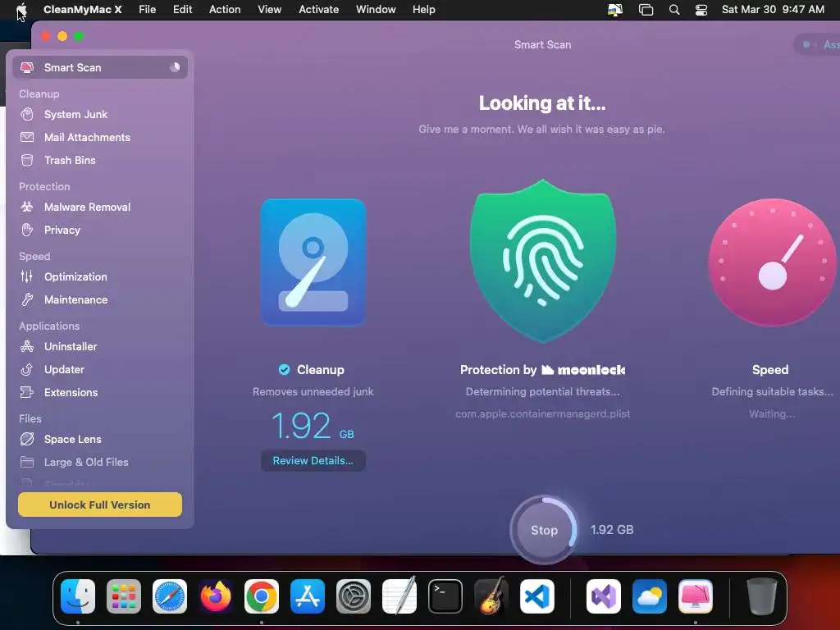Open the View menu
This screenshot has width=840, height=630.
click(269, 10)
